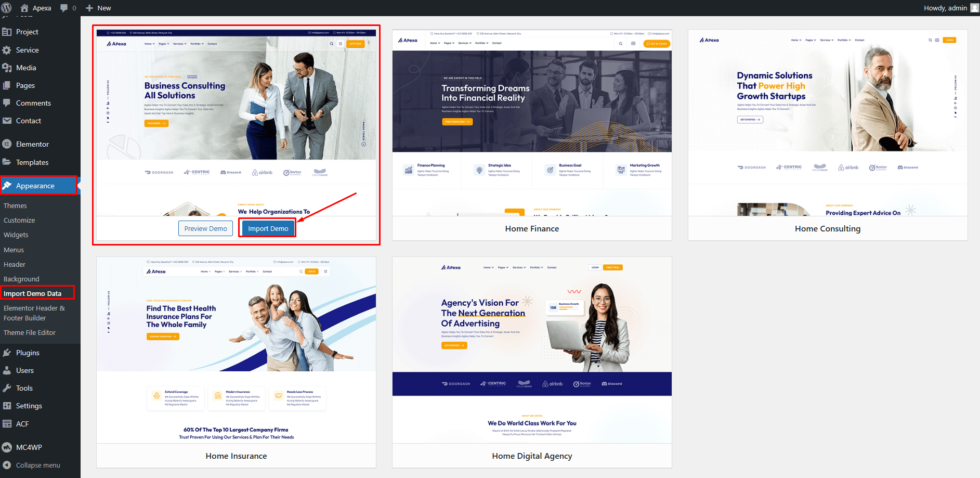Screen dimensions: 980x478
Task: Open Menus submenu link
Action: (14, 250)
